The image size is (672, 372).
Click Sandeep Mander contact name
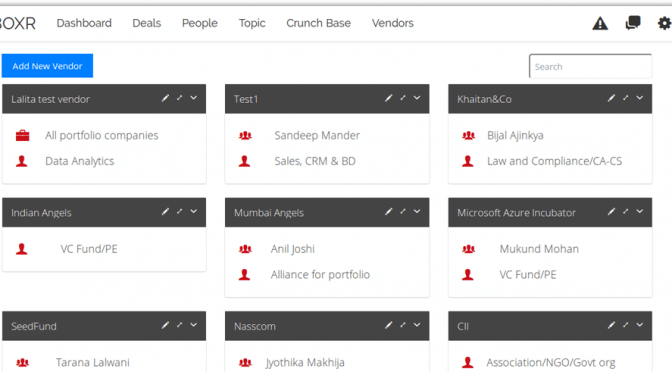coord(317,135)
